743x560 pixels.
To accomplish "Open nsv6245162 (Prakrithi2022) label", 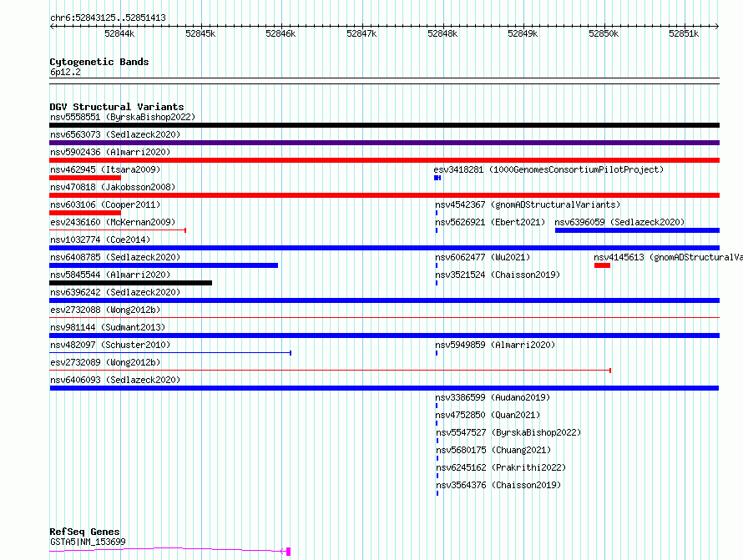I will tap(501, 467).
